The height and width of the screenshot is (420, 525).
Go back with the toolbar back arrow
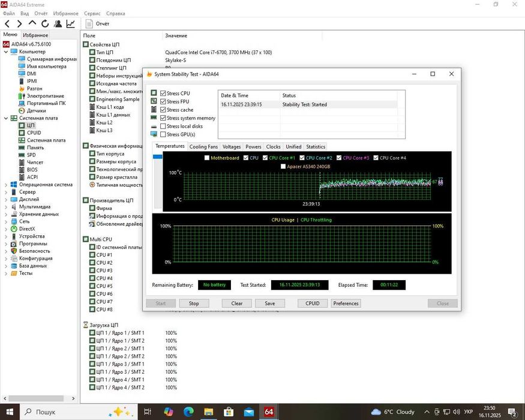coord(7,24)
